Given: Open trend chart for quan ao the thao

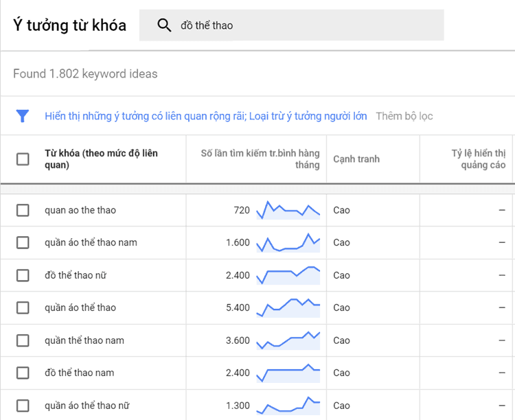Looking at the screenshot, I should click(288, 210).
